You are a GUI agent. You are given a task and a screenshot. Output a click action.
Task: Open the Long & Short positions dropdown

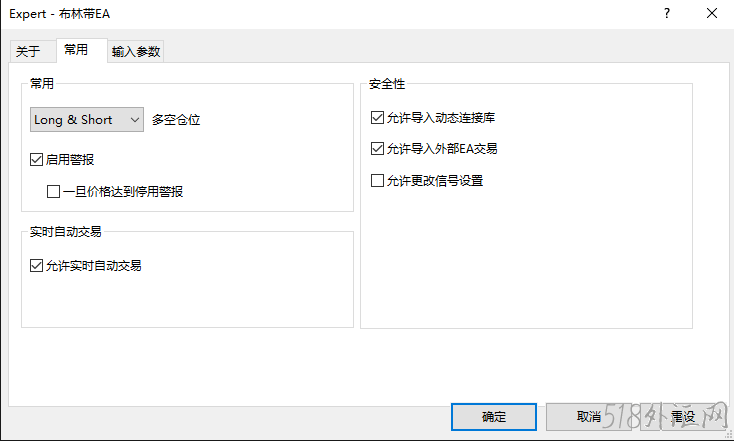87,120
